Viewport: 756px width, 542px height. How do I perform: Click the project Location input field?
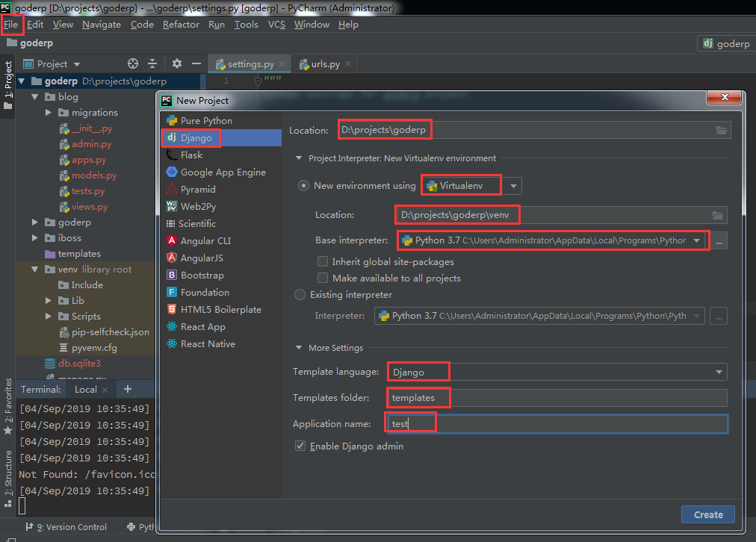tap(534, 130)
